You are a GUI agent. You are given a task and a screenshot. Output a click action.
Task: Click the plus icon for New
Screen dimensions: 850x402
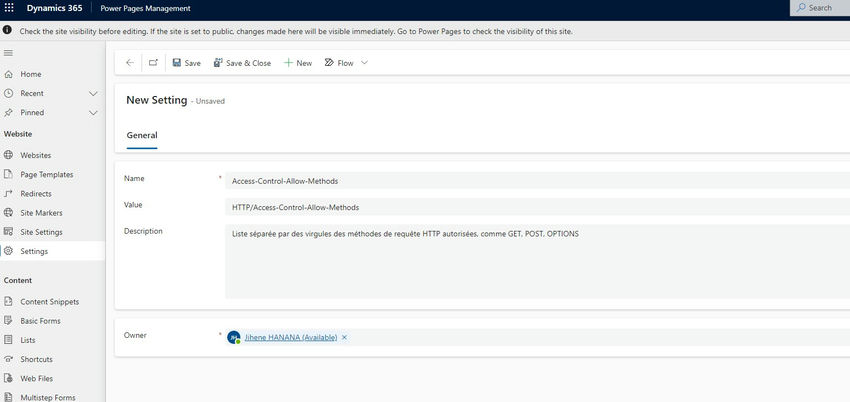[288, 63]
